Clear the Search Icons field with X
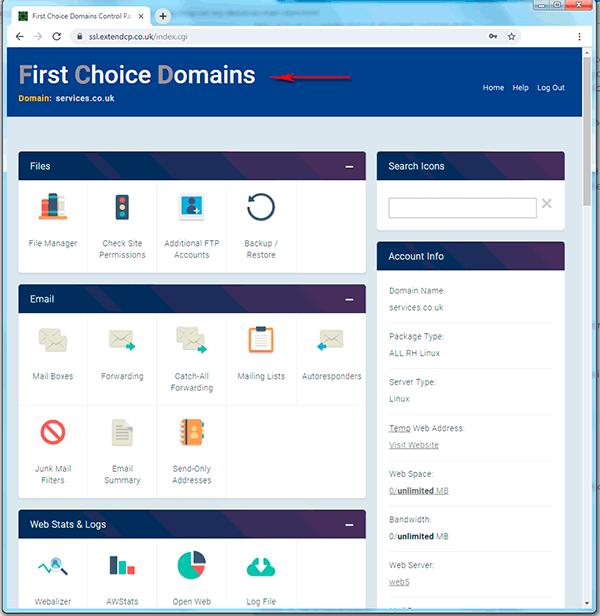 pyautogui.click(x=547, y=204)
